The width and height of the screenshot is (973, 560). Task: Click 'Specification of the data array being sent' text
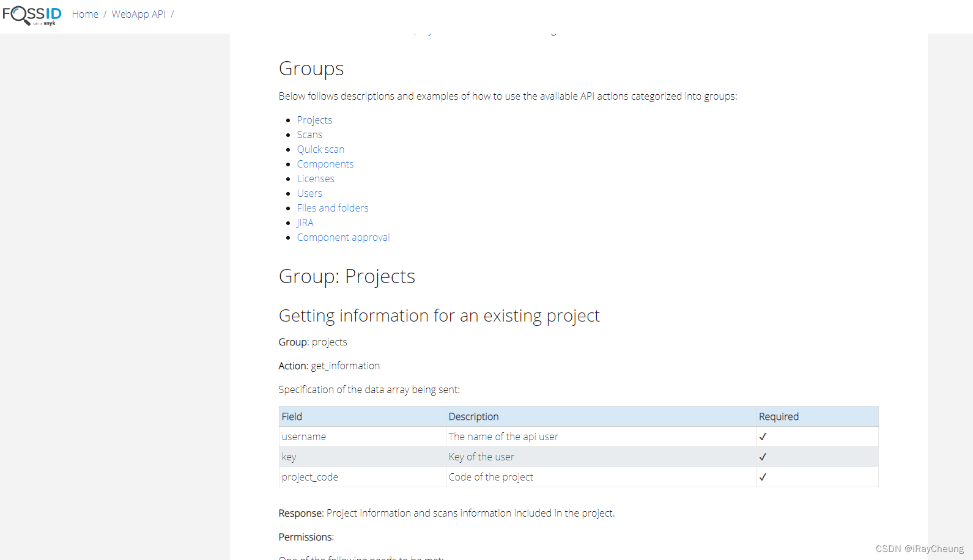tap(369, 389)
